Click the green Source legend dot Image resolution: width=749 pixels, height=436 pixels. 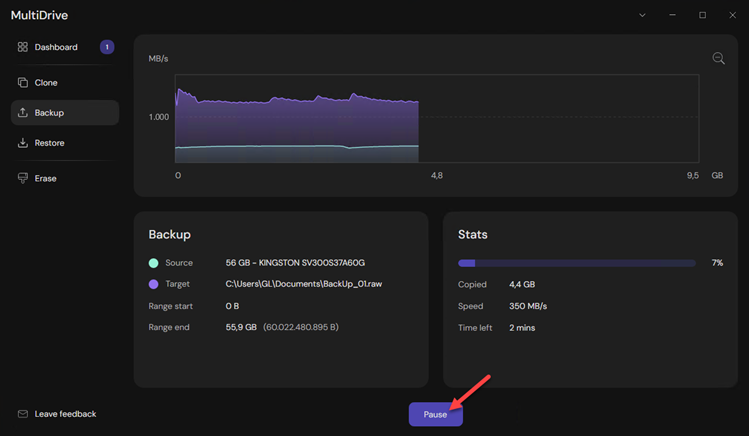[x=153, y=263]
